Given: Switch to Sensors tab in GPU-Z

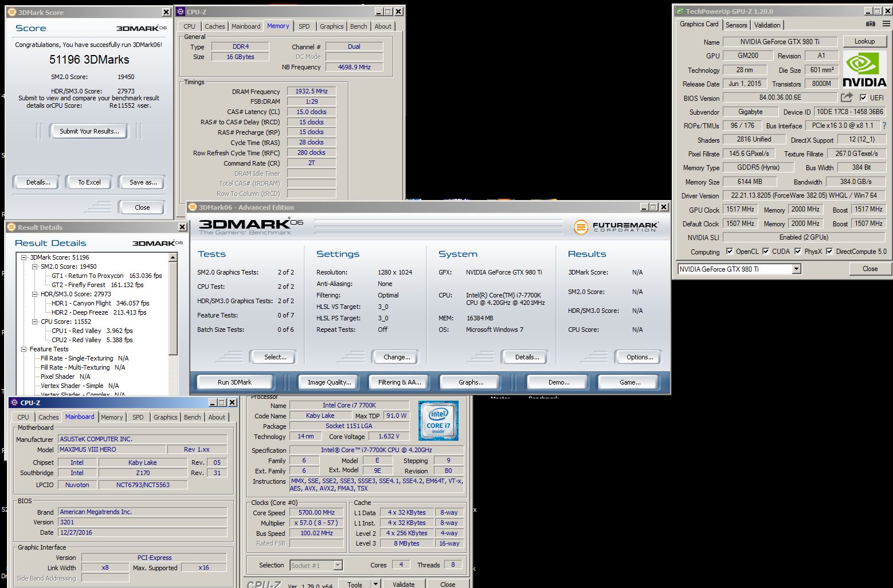Looking at the screenshot, I should point(736,25).
